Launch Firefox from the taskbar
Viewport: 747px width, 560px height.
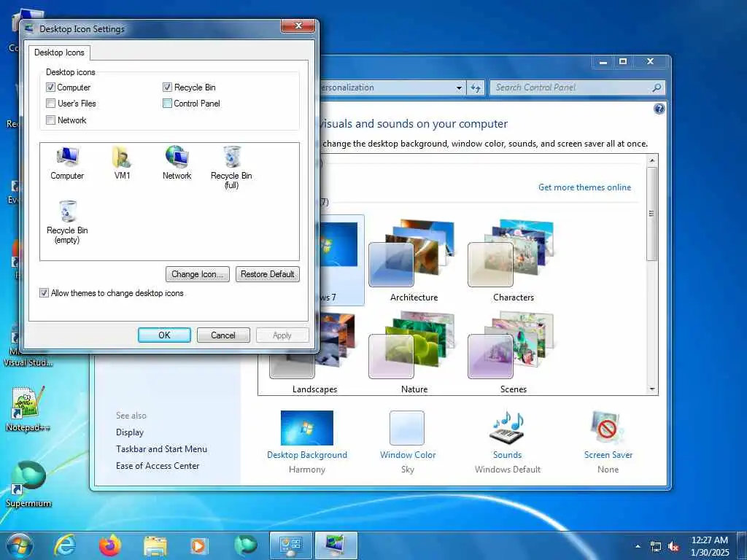coord(110,545)
